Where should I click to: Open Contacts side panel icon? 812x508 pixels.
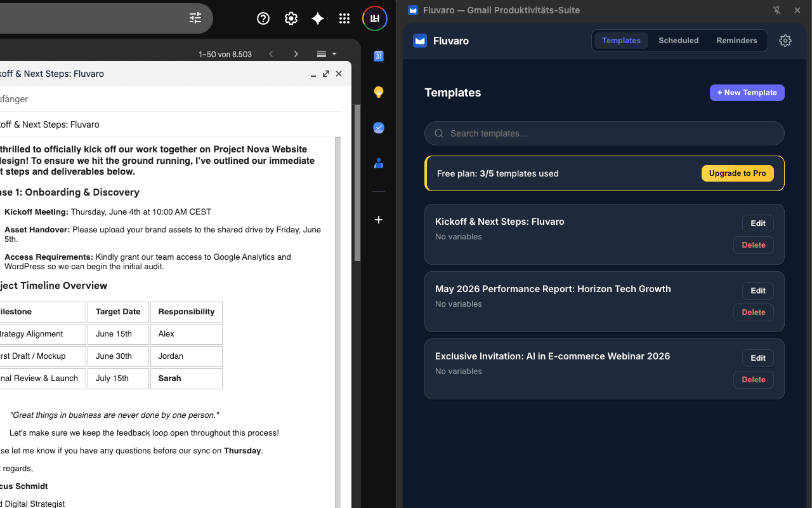[x=379, y=163]
